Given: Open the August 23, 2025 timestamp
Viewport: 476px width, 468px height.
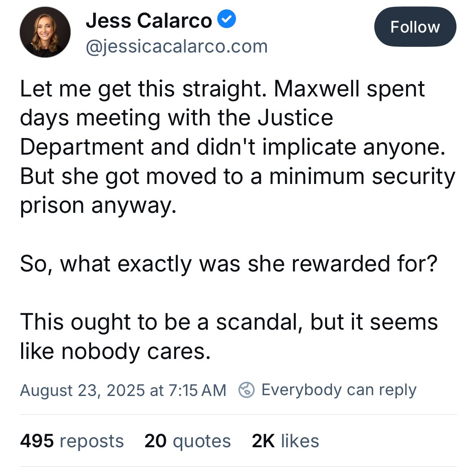Looking at the screenshot, I should pos(123,390).
